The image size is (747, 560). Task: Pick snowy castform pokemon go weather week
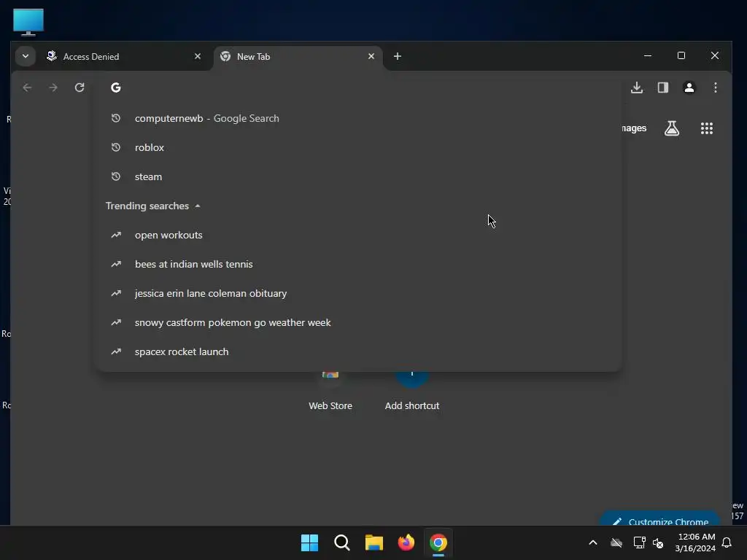coord(359,322)
